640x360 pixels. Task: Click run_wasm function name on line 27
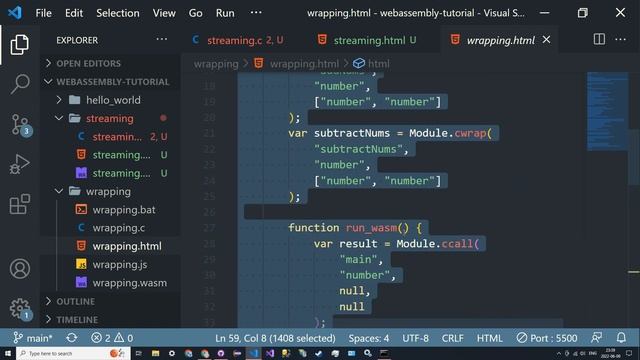(371, 227)
